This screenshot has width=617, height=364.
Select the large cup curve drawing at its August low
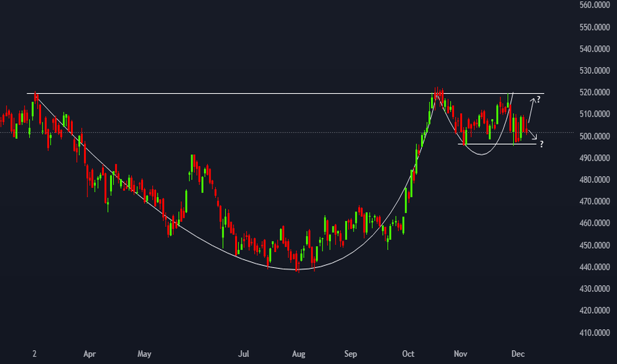pyautogui.click(x=297, y=269)
